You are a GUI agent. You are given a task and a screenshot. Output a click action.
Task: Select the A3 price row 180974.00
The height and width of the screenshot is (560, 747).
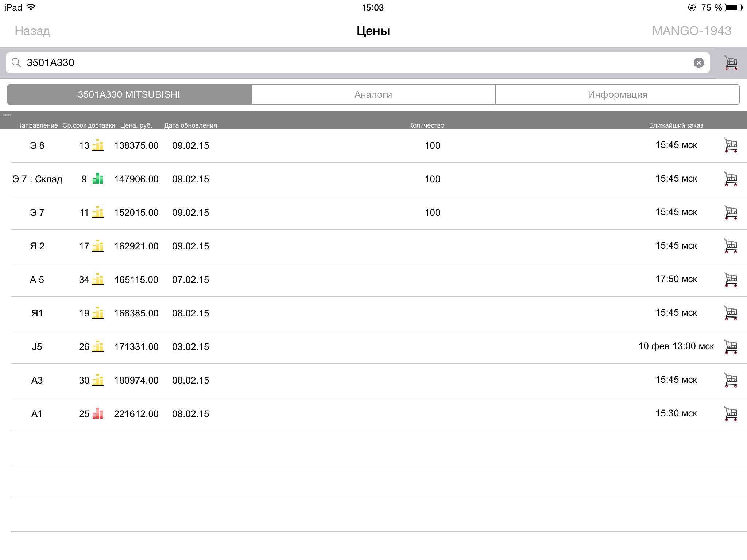(x=136, y=380)
